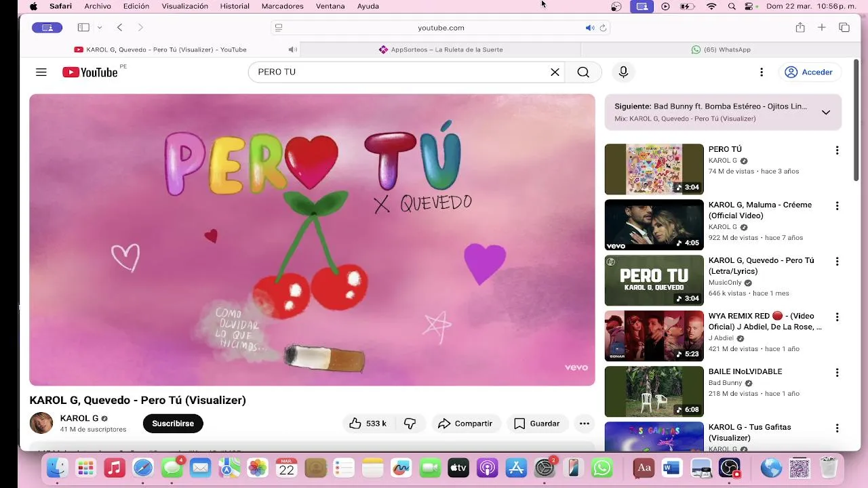Toggle Safari sidebar visibility
The image size is (868, 488).
click(x=83, y=28)
